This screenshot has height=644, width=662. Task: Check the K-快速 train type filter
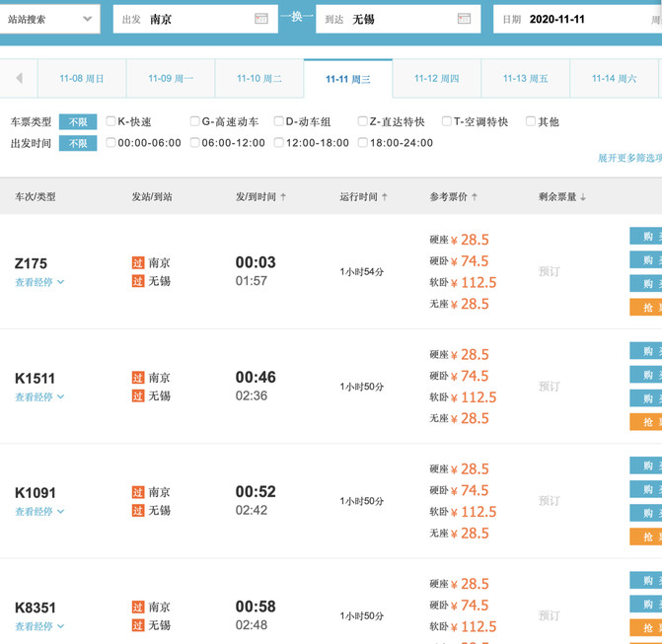[x=110, y=121]
